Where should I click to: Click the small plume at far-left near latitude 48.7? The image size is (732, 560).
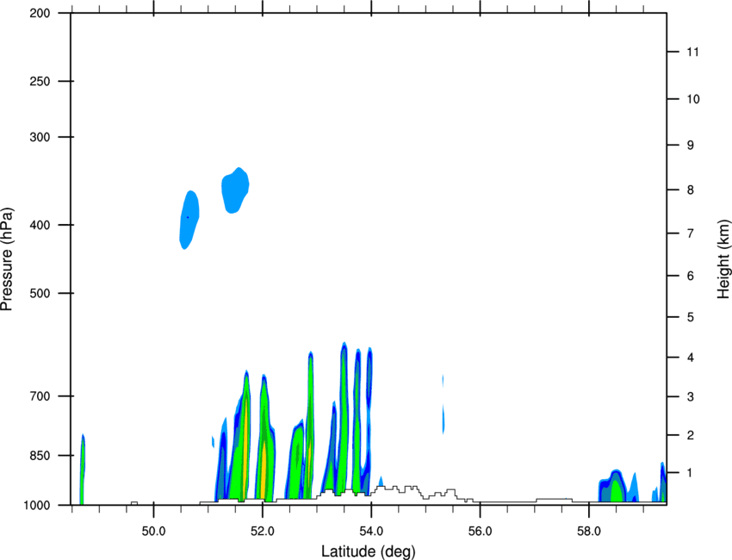coord(82,470)
